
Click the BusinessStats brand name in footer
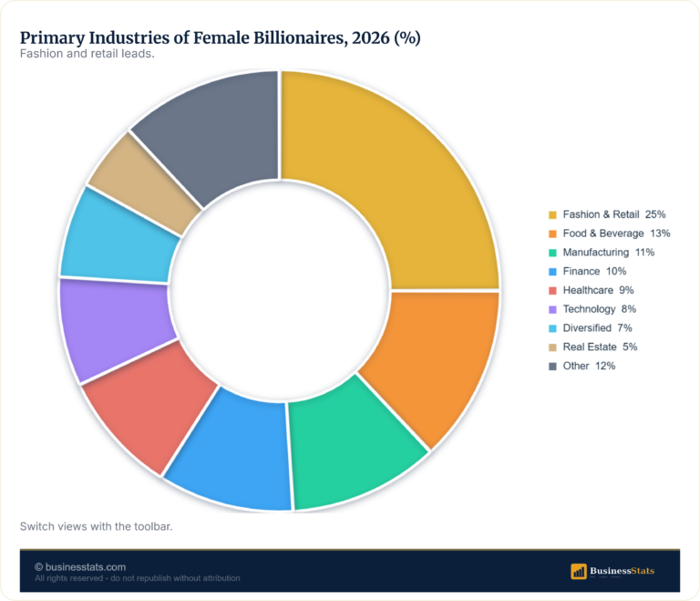[622, 571]
